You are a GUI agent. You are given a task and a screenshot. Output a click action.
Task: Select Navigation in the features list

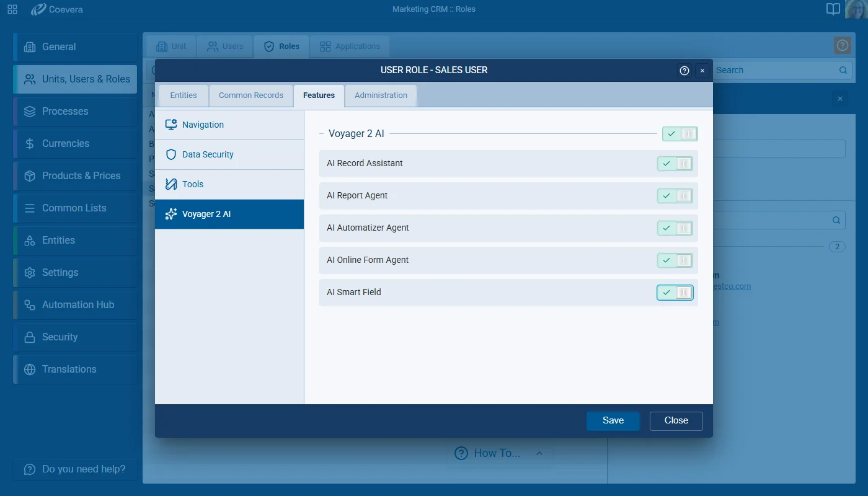tap(229, 125)
